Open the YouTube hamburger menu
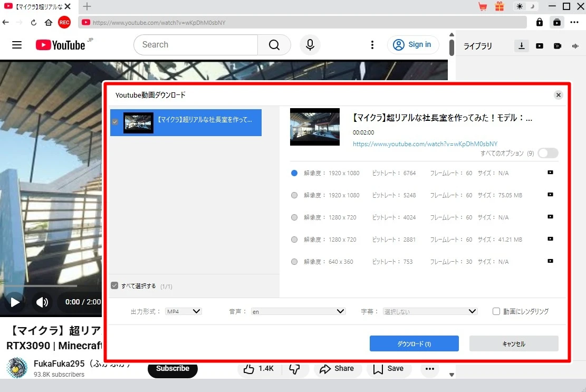Viewport: 586px width, 392px height. click(16, 45)
